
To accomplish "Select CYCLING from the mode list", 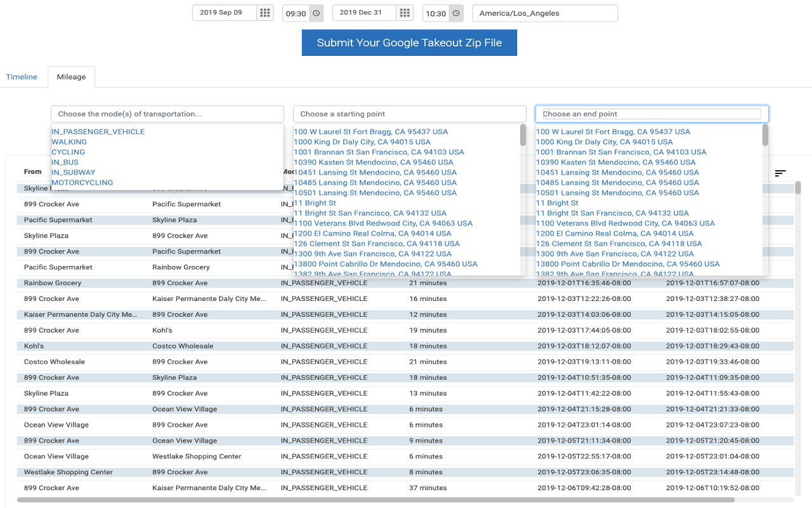I will pos(67,152).
